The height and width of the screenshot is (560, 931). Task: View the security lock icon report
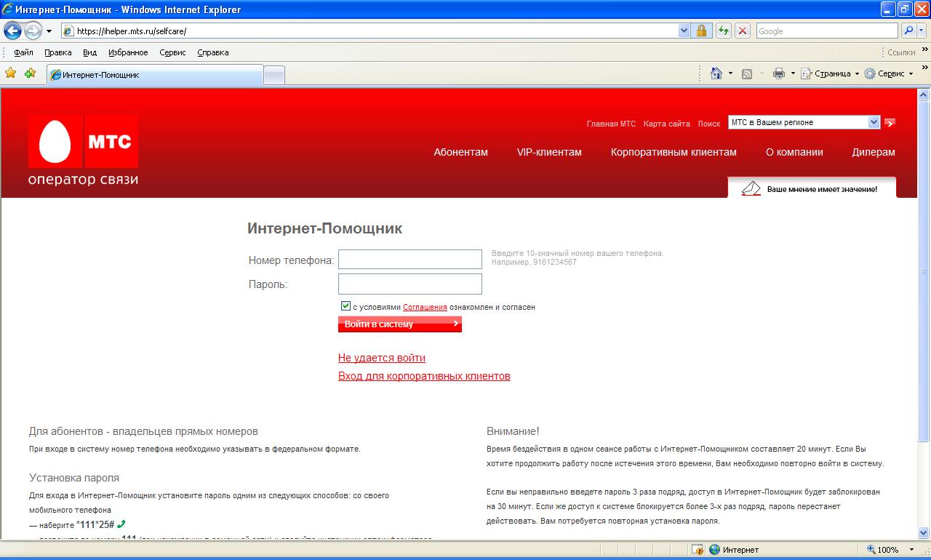click(702, 31)
